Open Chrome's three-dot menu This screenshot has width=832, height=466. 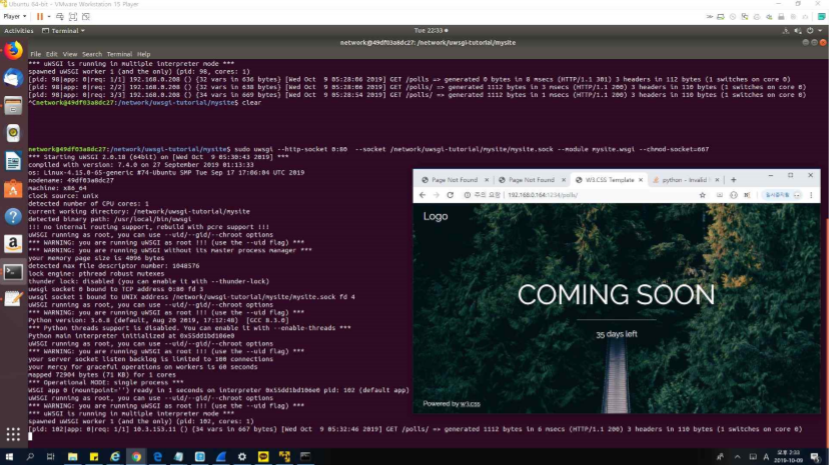coord(811,195)
